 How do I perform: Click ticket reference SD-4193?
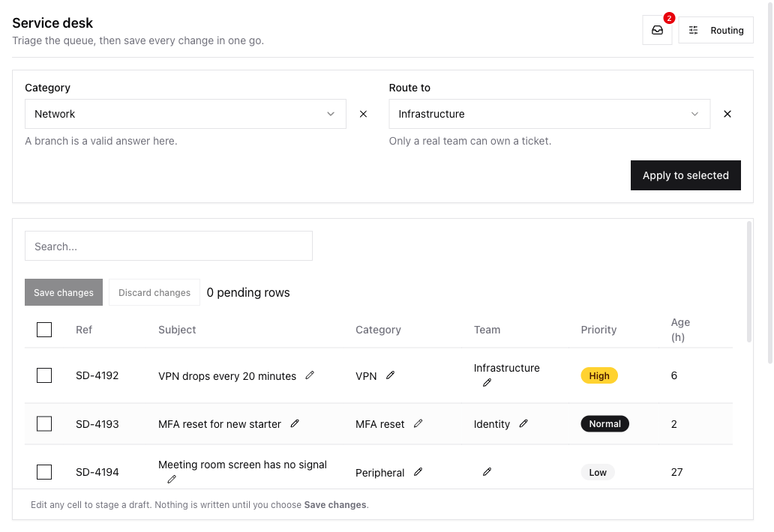click(97, 424)
